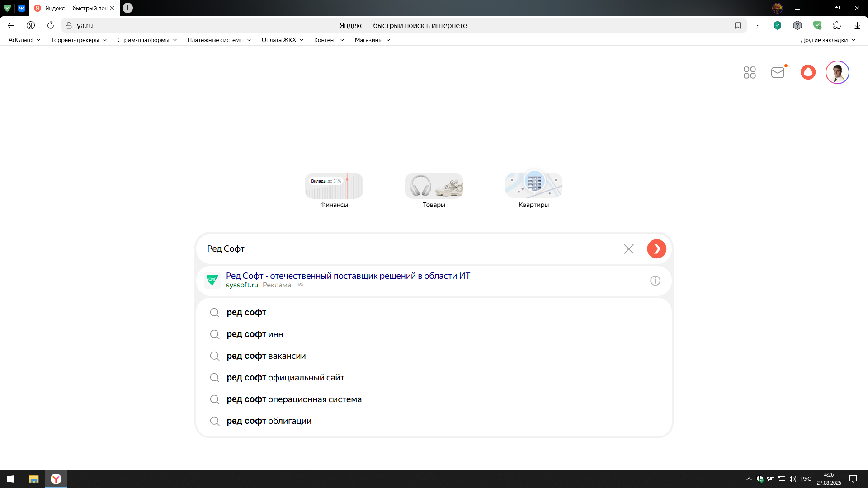Screen dimensions: 868x488
Task: Click the Protect shield icon in toolbar
Action: tap(778, 25)
